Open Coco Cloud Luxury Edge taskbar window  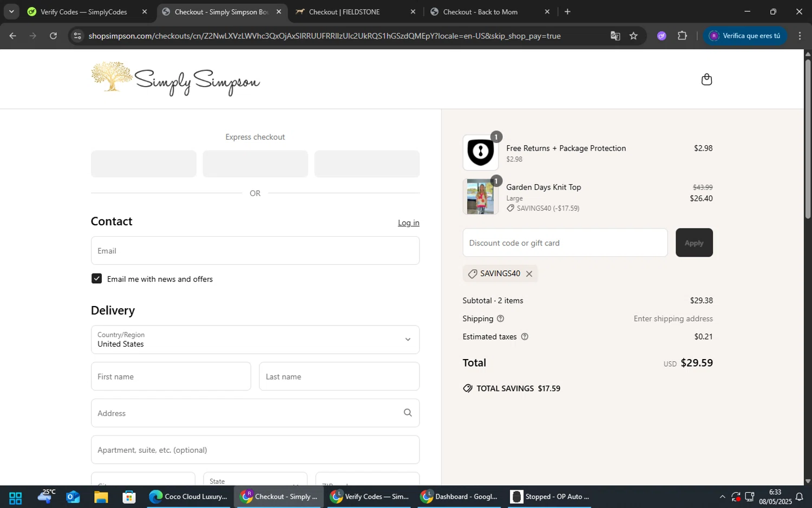click(189, 497)
